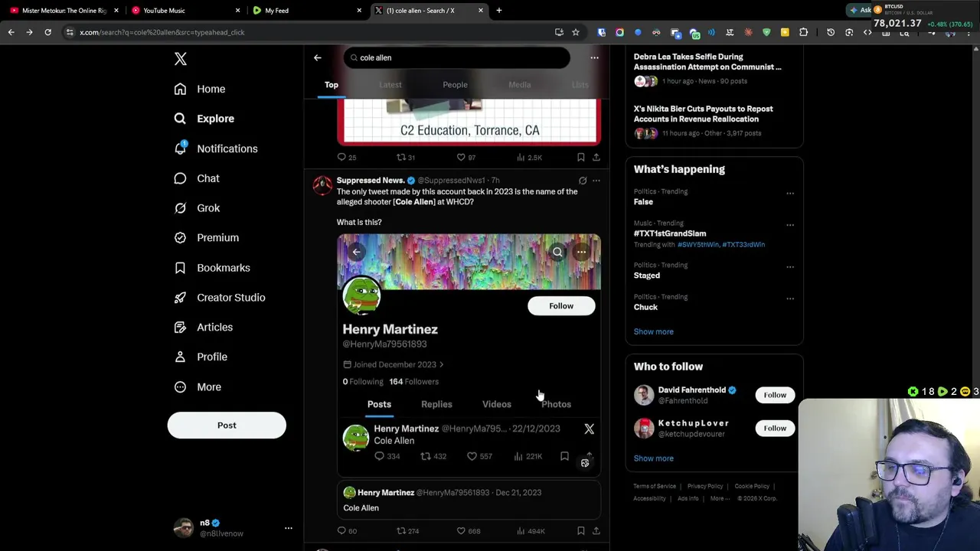Click reply icon with 60 replies

(347, 530)
